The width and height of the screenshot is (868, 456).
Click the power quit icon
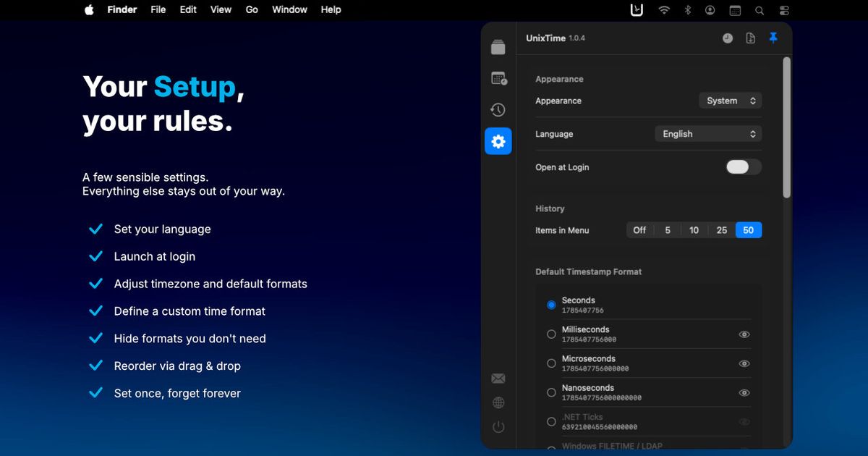(498, 427)
